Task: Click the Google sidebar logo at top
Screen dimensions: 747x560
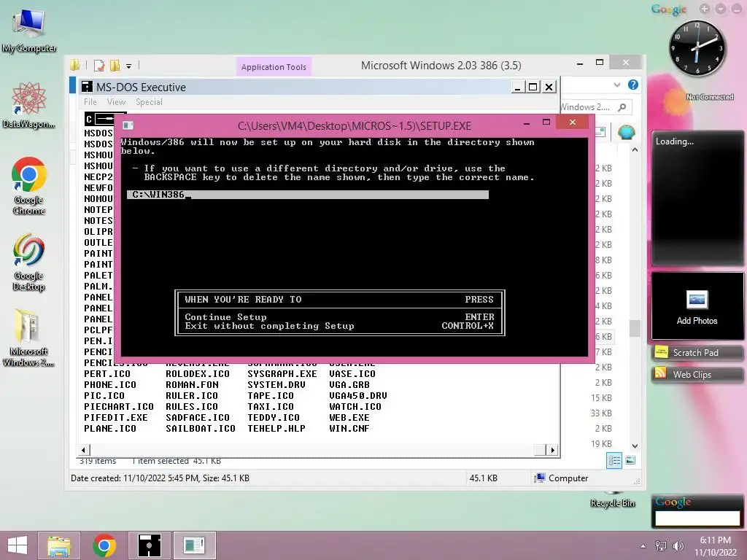Action: tap(669, 9)
